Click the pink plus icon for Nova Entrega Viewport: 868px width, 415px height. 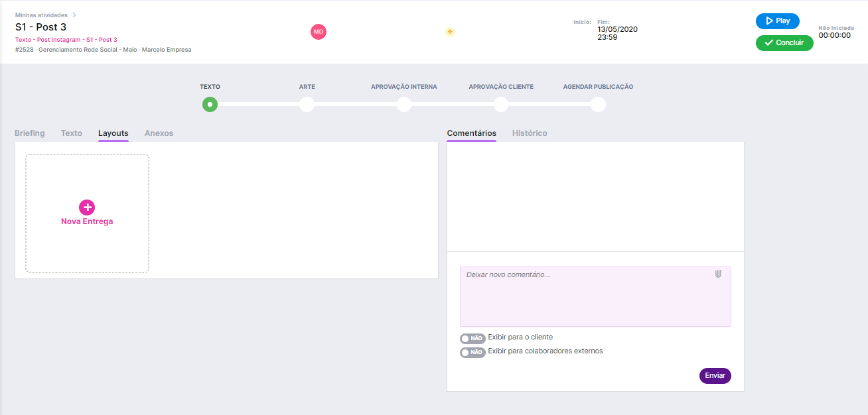tap(87, 207)
